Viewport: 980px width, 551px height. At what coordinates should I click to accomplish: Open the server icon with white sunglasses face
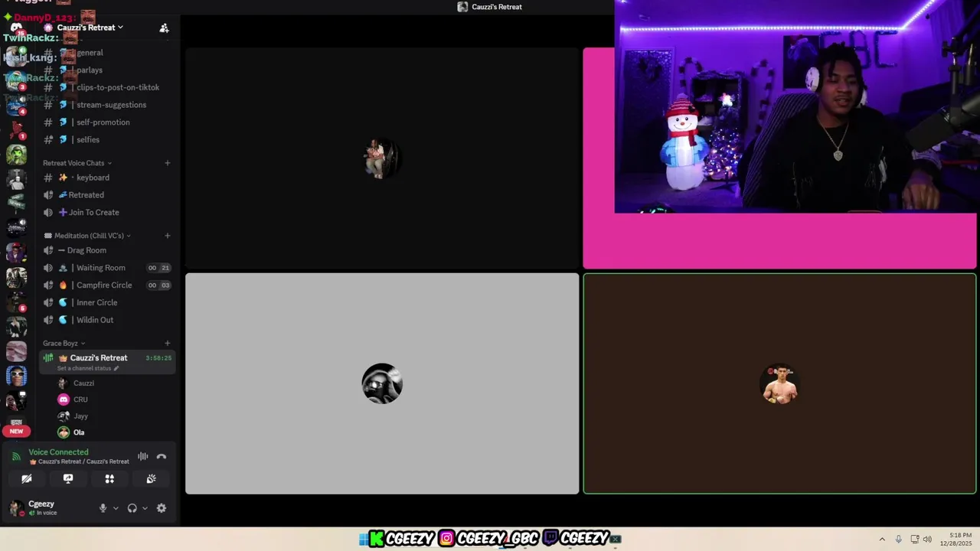click(x=16, y=376)
